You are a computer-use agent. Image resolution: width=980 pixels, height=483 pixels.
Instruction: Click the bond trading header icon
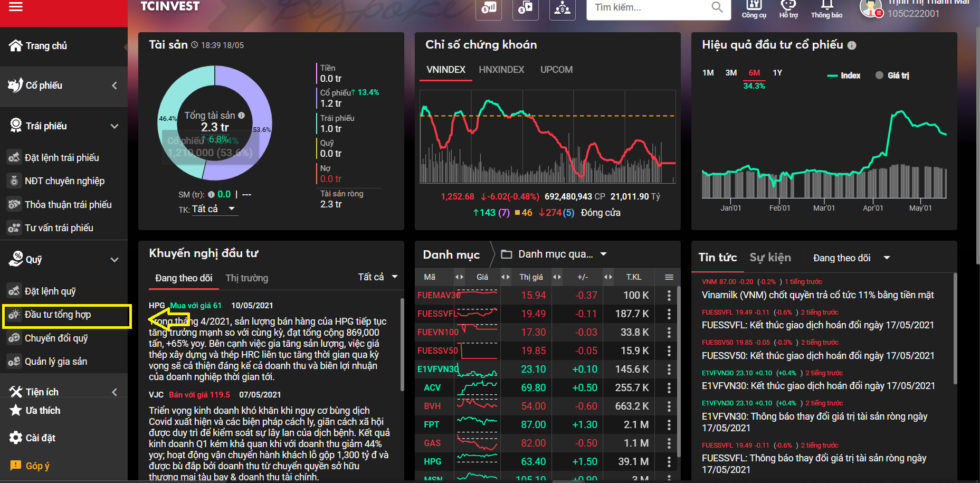click(x=526, y=8)
